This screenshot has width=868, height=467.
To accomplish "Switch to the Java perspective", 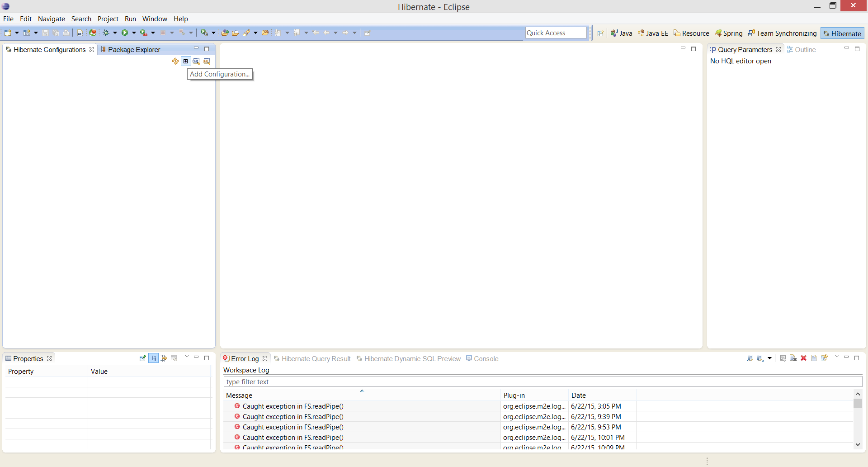I will click(621, 33).
